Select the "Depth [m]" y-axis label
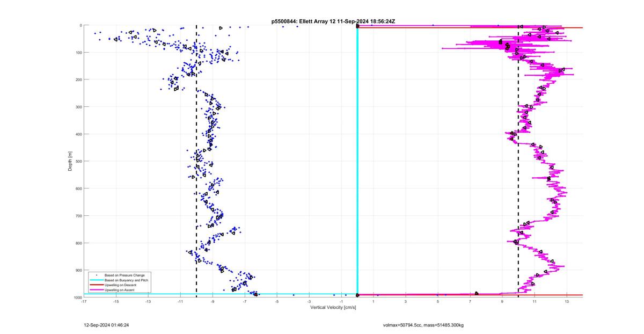Image resolution: width=644 pixels, height=334 pixels. 70,161
